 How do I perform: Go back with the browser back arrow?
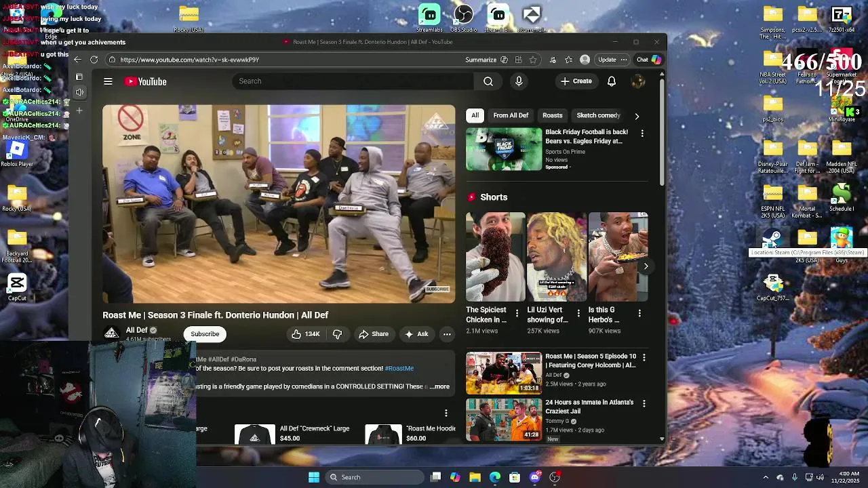[x=77, y=60]
